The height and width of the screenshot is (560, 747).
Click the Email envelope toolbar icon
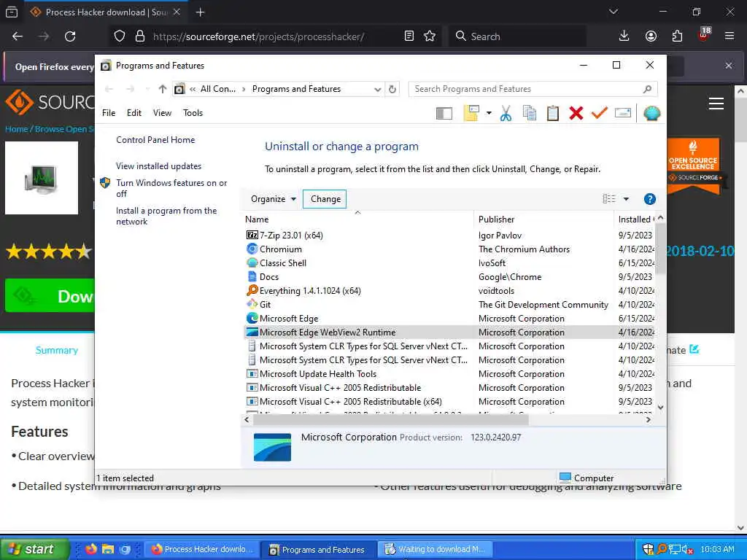[623, 113]
